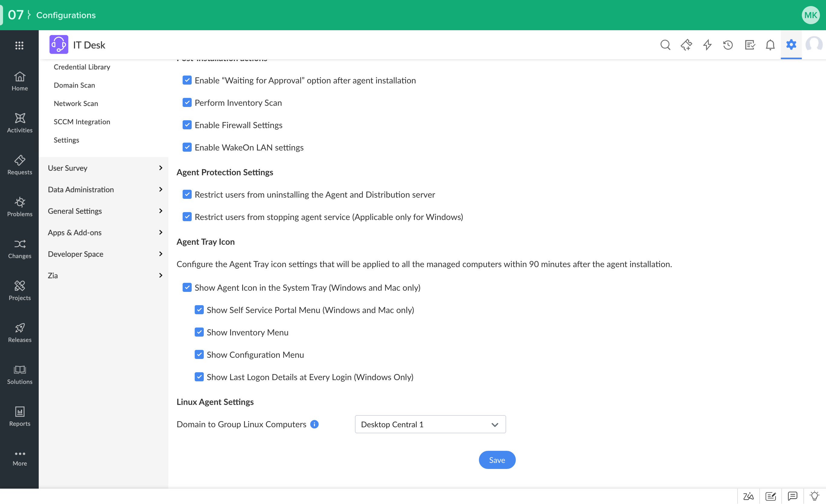Open Problems module
Screen dimensions: 826x504
pyautogui.click(x=19, y=207)
